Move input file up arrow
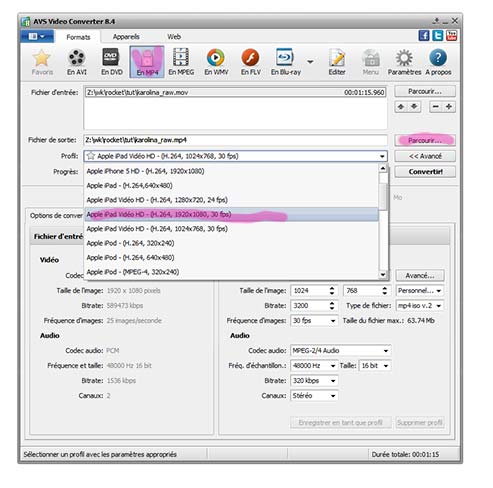This screenshot has width=493, height=488. click(401, 107)
